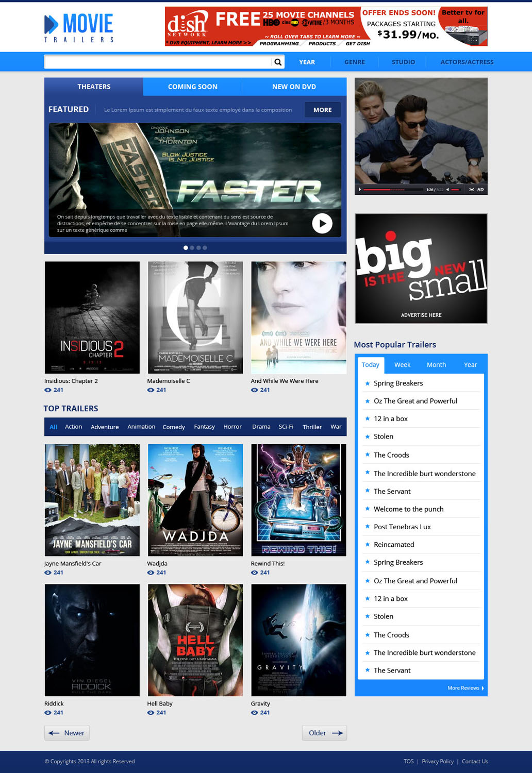Open the Studio filter menu
The image size is (532, 773).
click(x=403, y=62)
